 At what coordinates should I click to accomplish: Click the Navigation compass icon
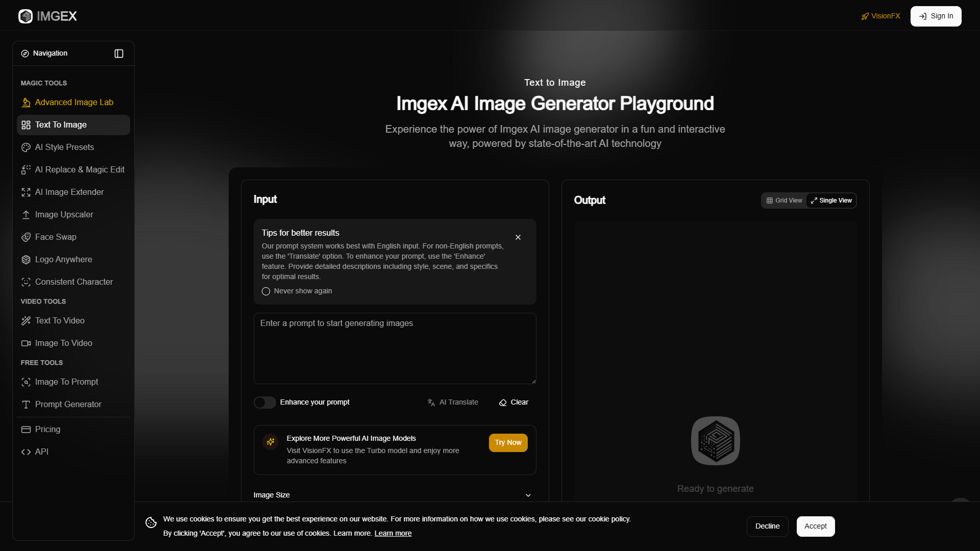point(25,54)
